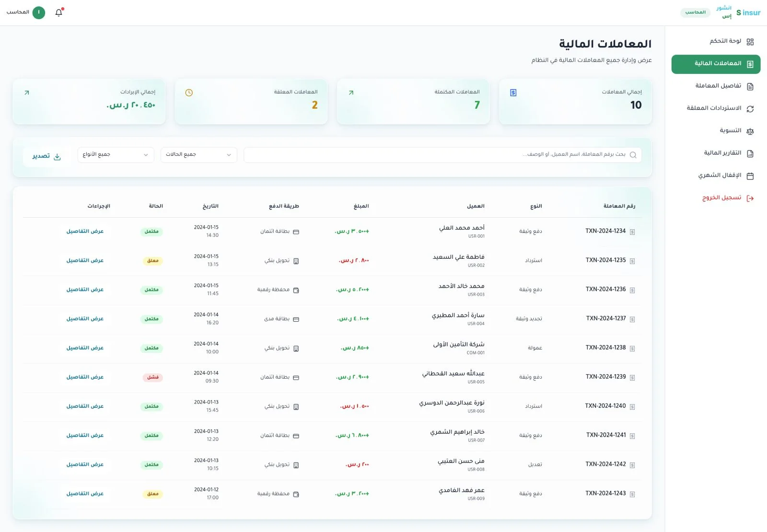
Task: Click the عمولة type cell
Action: click(x=535, y=348)
